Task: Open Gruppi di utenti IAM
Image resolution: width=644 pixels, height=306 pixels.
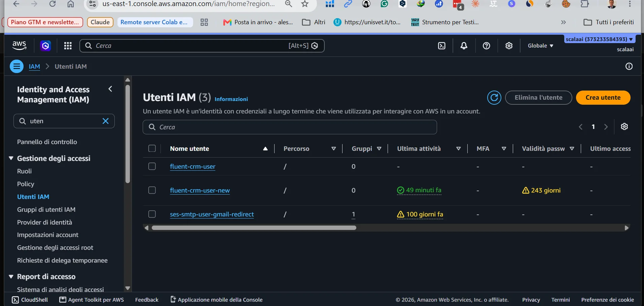Action: [46, 210]
